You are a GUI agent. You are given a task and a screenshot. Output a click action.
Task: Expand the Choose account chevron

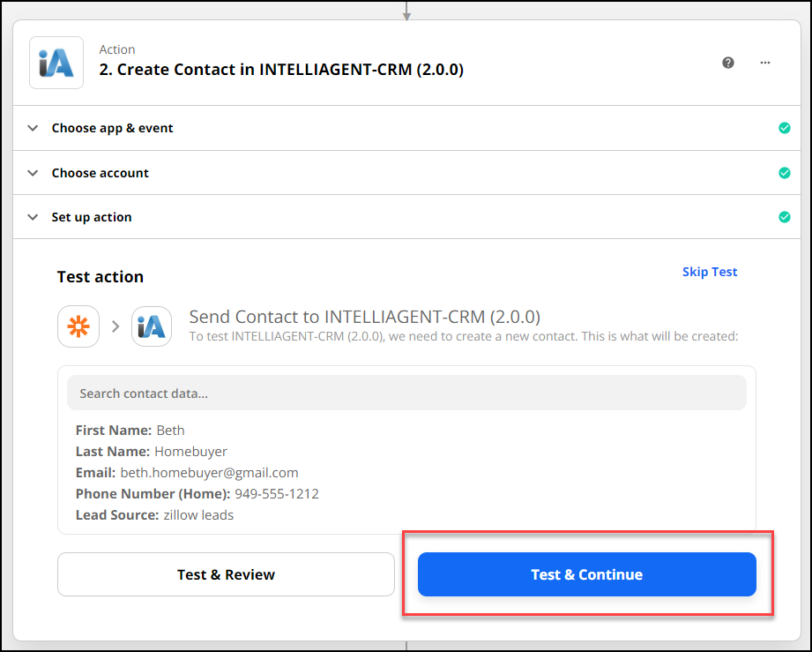pos(33,173)
